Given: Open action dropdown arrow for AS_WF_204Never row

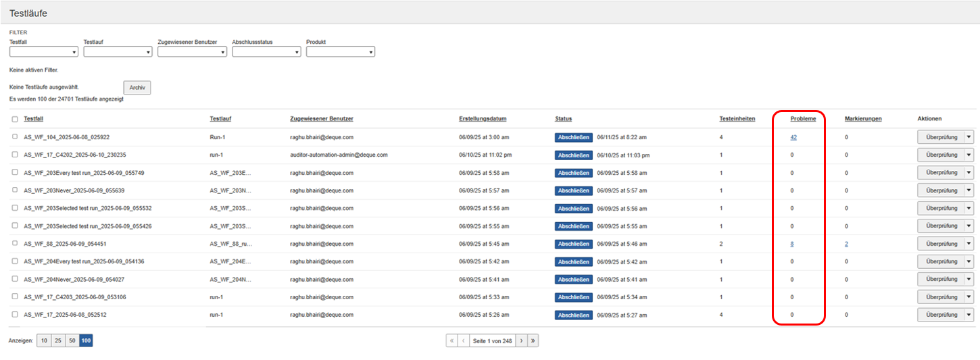Looking at the screenshot, I should 969,279.
